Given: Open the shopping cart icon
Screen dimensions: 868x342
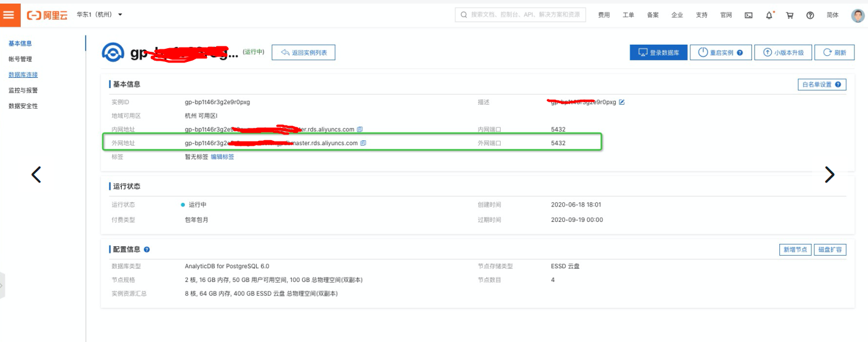Looking at the screenshot, I should click(x=790, y=15).
